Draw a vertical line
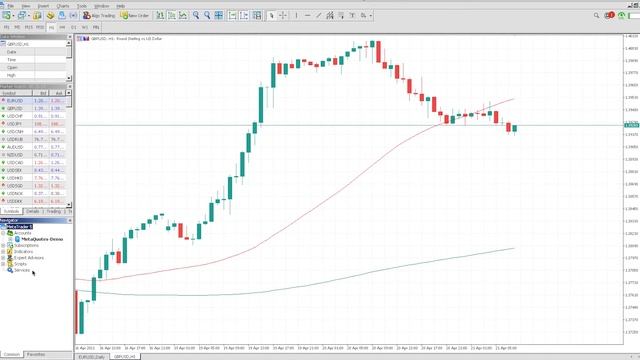This screenshot has height=360, width=640. (x=296, y=16)
